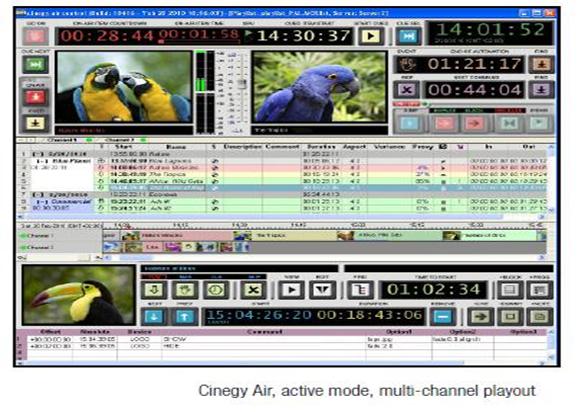This screenshot has width=588, height=412.
Task: Collapse the Blue Planet block in playlist
Action: click(41, 161)
